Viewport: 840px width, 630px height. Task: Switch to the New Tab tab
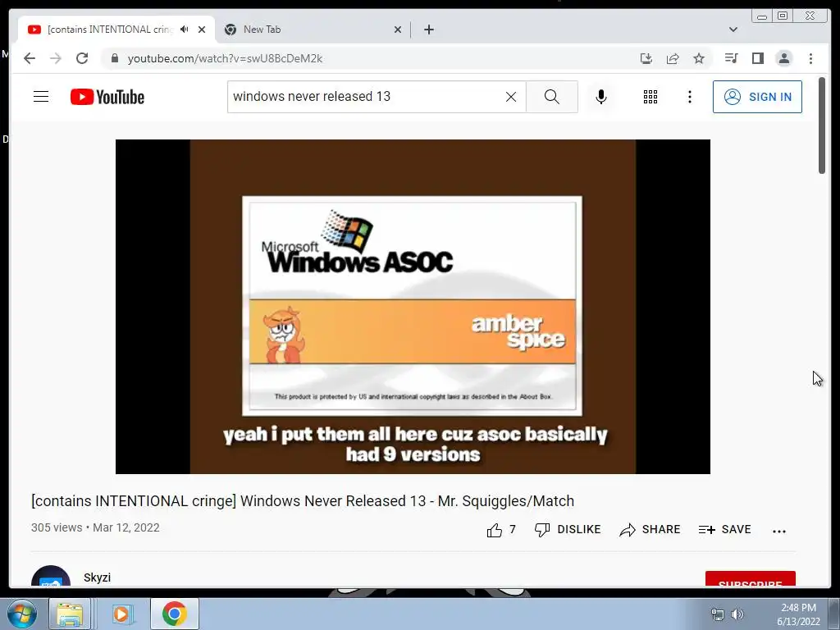313,30
